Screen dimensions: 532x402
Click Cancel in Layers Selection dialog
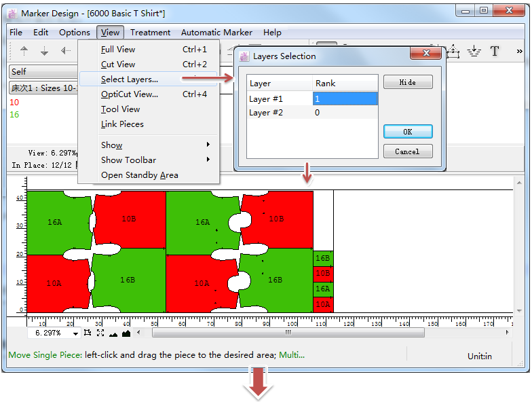tap(408, 151)
